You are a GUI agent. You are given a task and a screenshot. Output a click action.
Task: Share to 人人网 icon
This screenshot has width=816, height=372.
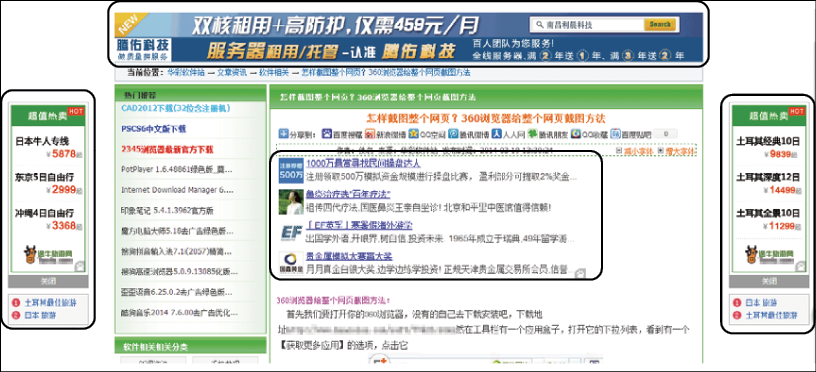coord(496,133)
